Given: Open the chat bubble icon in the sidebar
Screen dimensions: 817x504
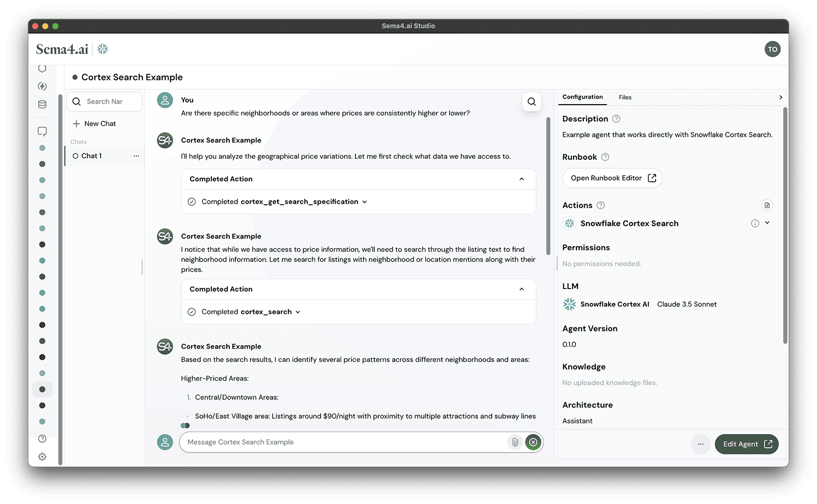Looking at the screenshot, I should [42, 131].
